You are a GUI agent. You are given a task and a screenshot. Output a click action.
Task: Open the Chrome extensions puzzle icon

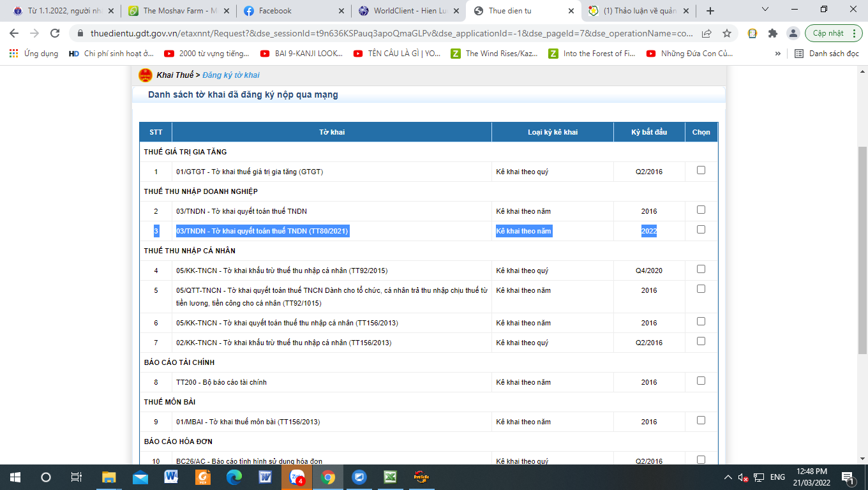773,33
